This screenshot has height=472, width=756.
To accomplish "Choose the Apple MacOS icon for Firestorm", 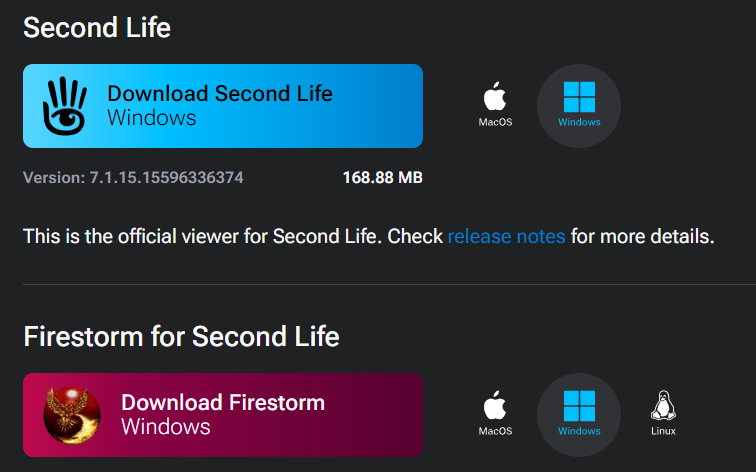I will click(x=495, y=405).
